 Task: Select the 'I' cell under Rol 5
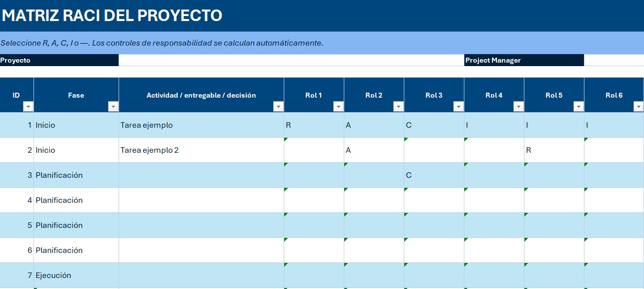pos(554,125)
